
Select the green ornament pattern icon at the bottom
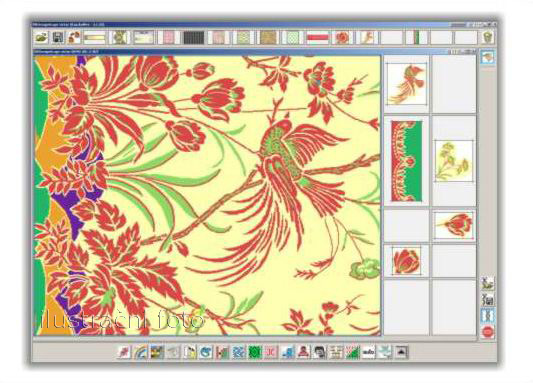(255, 352)
